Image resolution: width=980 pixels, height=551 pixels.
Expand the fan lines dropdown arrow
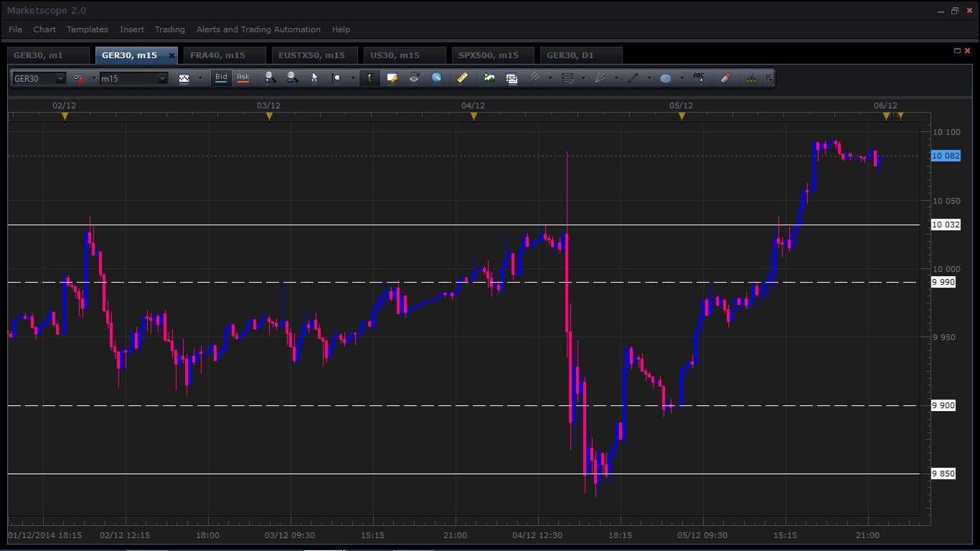(x=616, y=78)
